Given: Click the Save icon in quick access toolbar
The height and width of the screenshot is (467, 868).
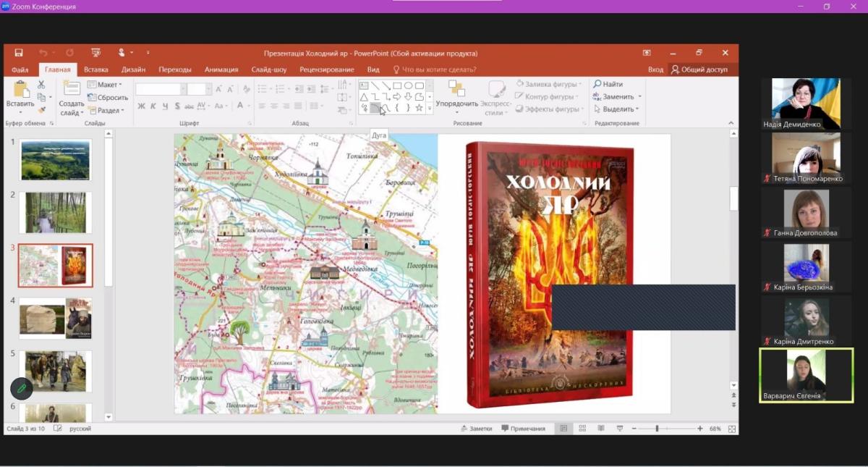Looking at the screenshot, I should 19,53.
